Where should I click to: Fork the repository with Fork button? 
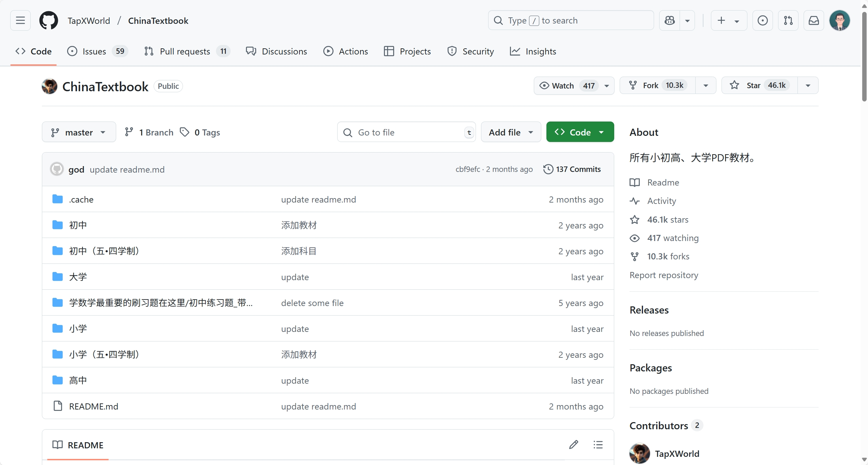point(657,85)
